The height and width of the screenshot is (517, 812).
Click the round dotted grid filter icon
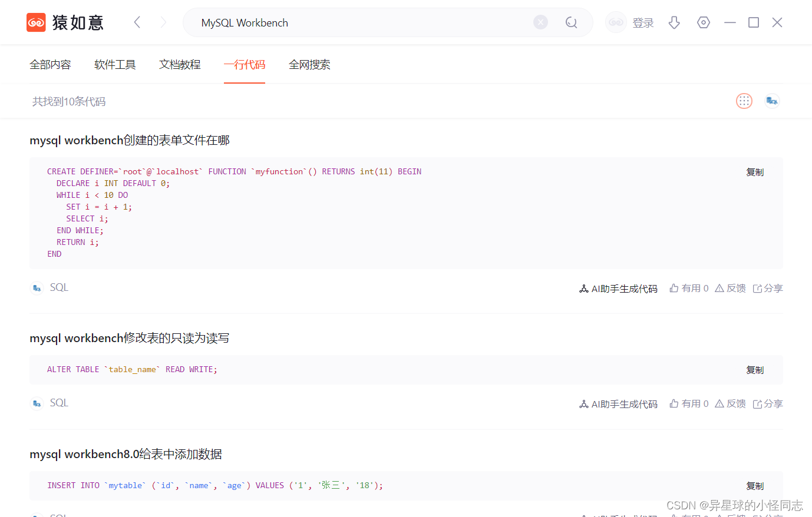744,101
